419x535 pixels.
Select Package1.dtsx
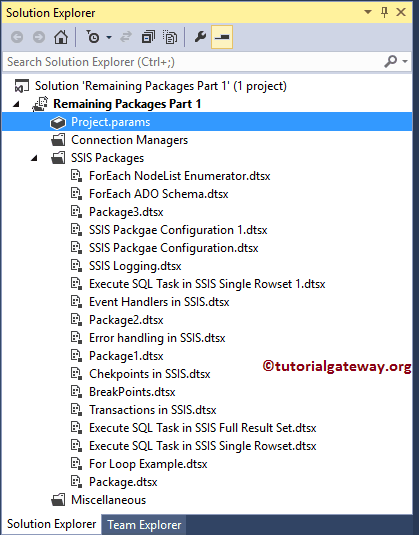tap(126, 356)
